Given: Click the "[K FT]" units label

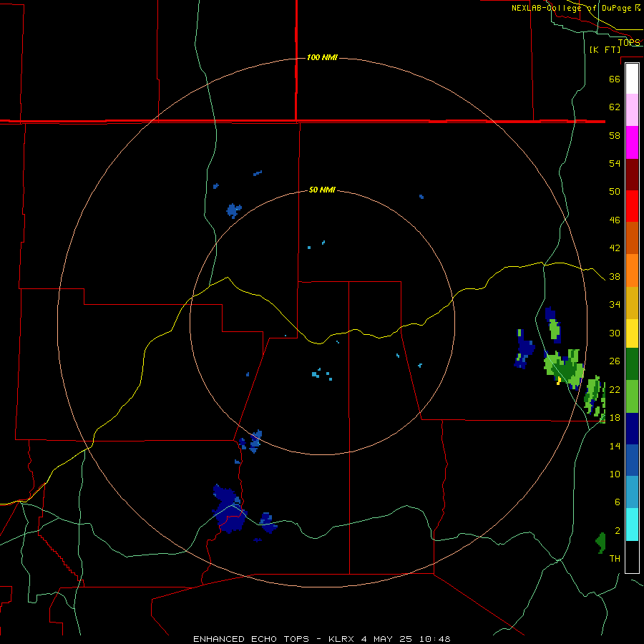Looking at the screenshot, I should (x=605, y=49).
